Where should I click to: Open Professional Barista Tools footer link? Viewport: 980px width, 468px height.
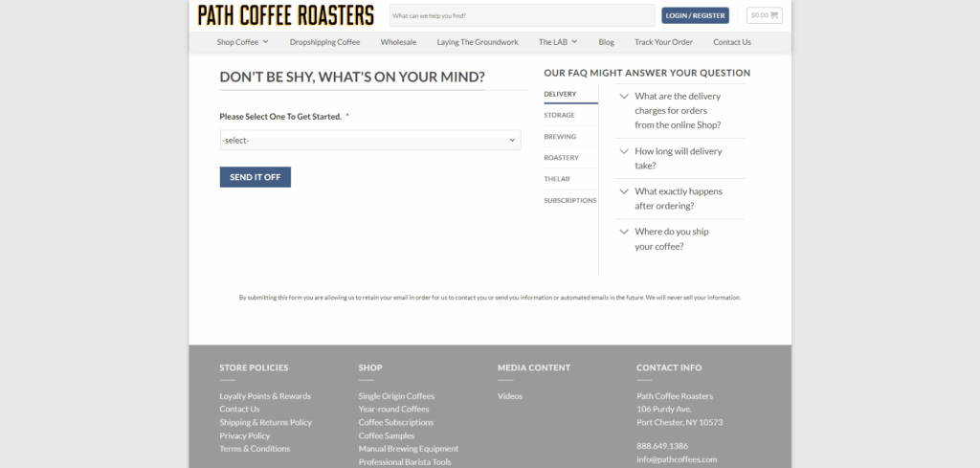[405, 461]
